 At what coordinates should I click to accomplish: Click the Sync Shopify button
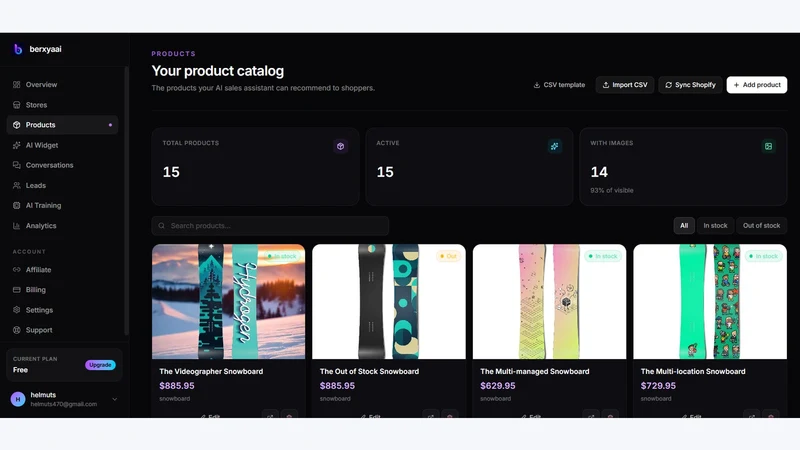(690, 85)
